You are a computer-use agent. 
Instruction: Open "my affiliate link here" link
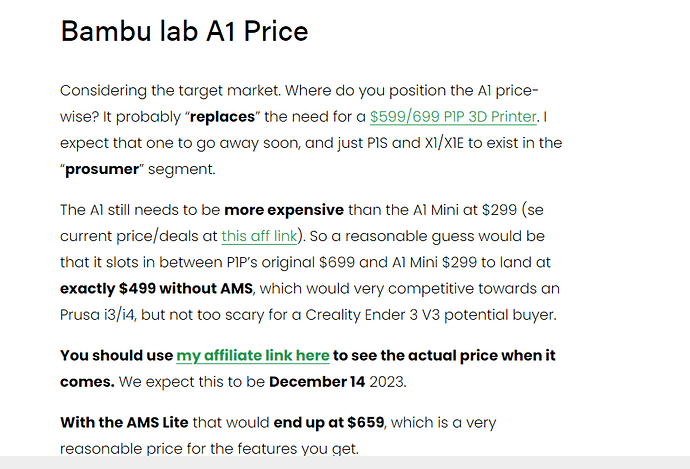pyautogui.click(x=253, y=356)
